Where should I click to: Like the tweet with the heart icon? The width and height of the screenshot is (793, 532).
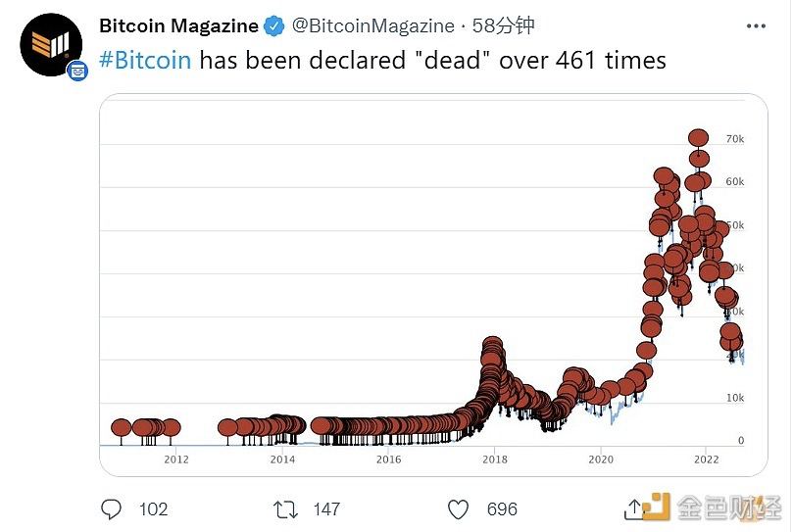pyautogui.click(x=458, y=508)
